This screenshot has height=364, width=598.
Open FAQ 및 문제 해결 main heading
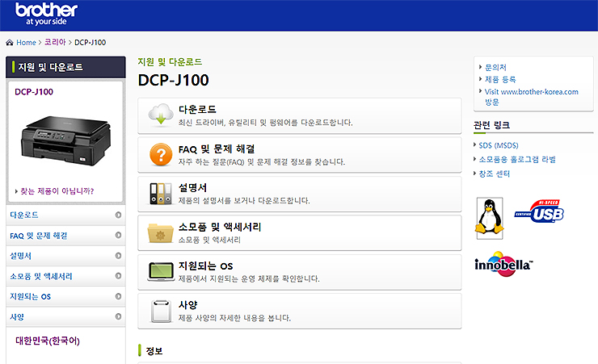point(217,149)
